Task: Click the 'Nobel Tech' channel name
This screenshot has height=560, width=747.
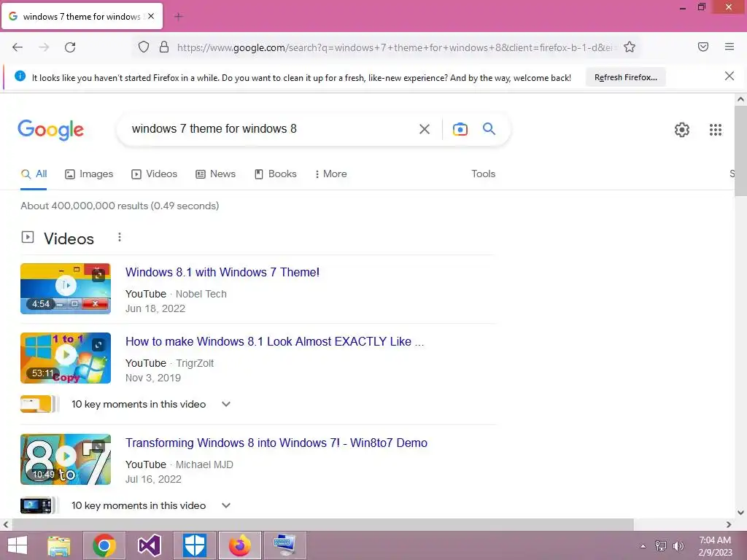Action: [x=201, y=294]
